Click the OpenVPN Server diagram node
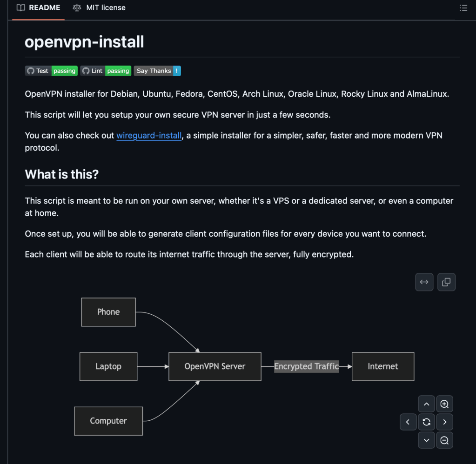476x464 pixels. [x=215, y=366]
